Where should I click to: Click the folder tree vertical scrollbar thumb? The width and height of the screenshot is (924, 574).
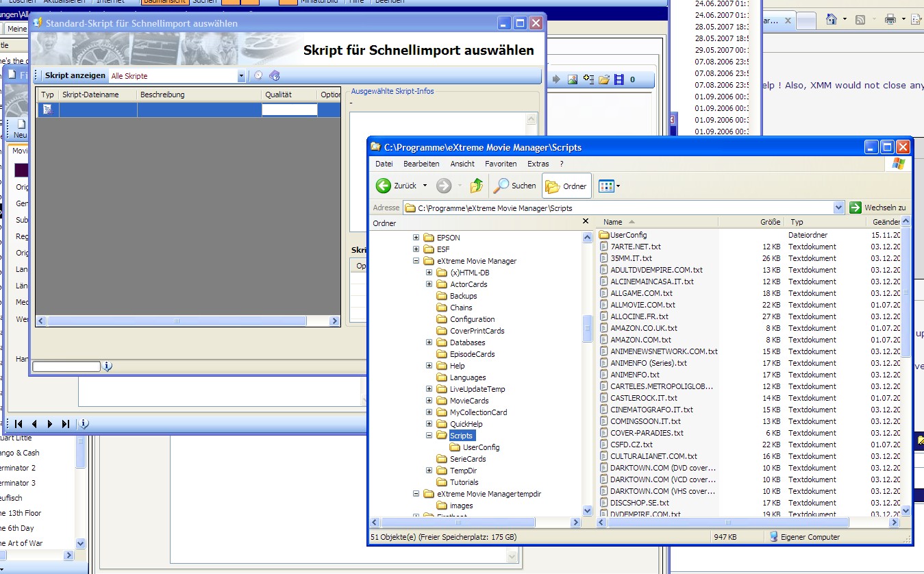point(587,329)
